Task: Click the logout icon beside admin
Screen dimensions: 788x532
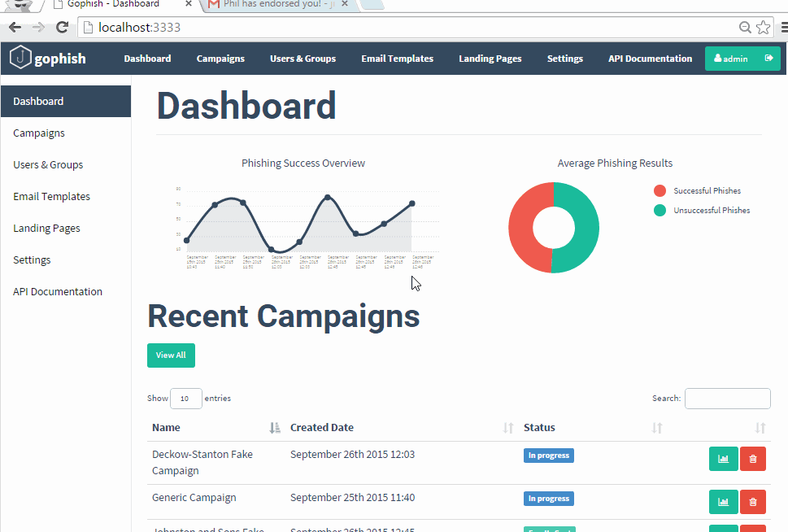Action: pos(769,59)
